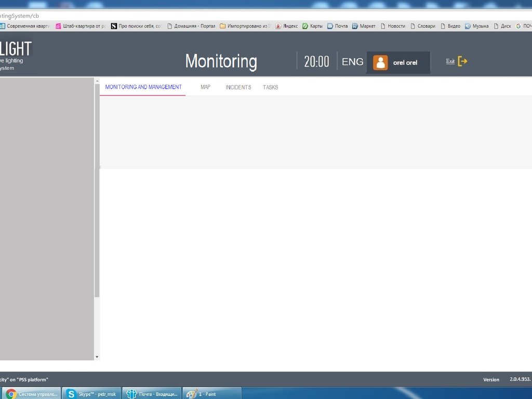532x399 pixels.
Task: Switch language via ENG button
Action: pyautogui.click(x=353, y=62)
